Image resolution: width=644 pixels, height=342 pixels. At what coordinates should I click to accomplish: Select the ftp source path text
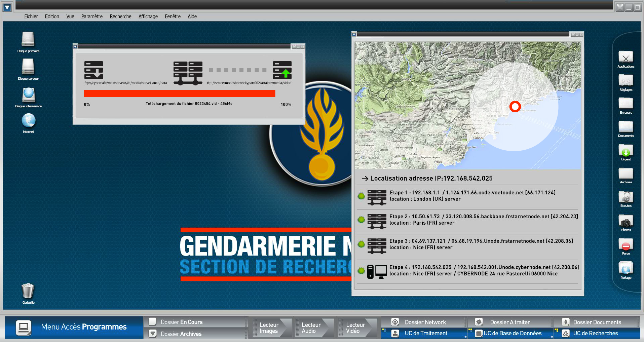pos(126,83)
